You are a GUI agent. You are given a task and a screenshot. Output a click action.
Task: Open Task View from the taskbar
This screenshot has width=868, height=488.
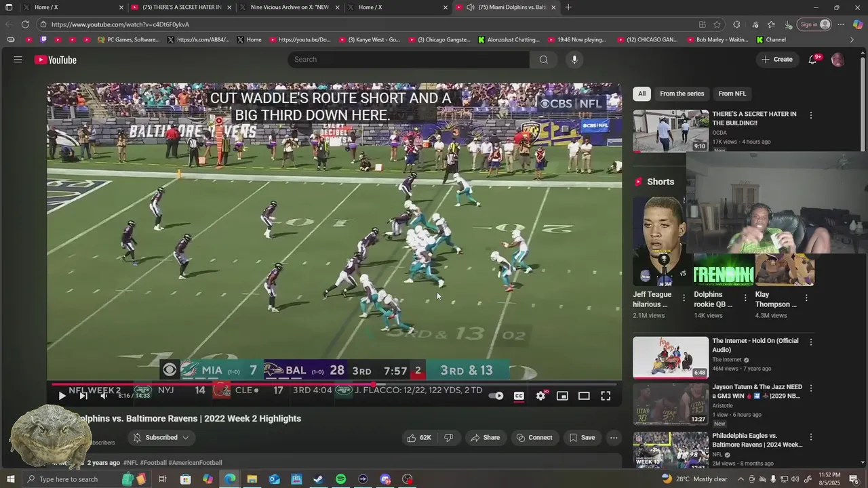tap(163, 479)
